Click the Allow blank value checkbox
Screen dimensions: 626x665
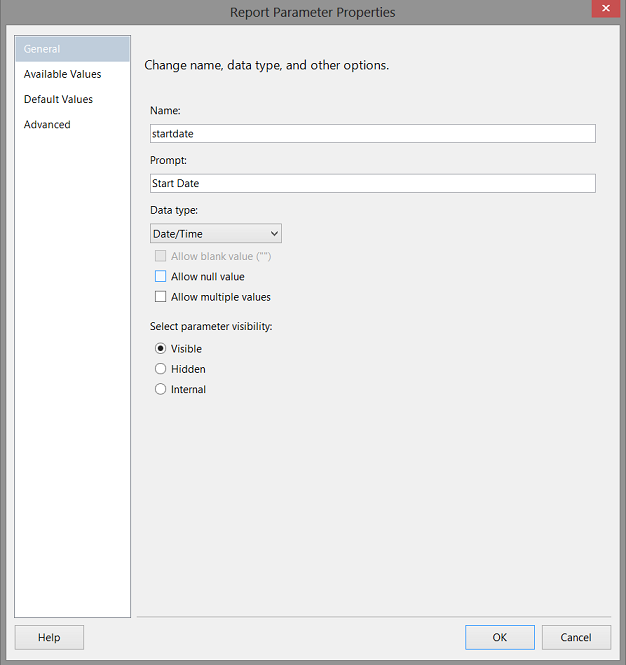[161, 256]
